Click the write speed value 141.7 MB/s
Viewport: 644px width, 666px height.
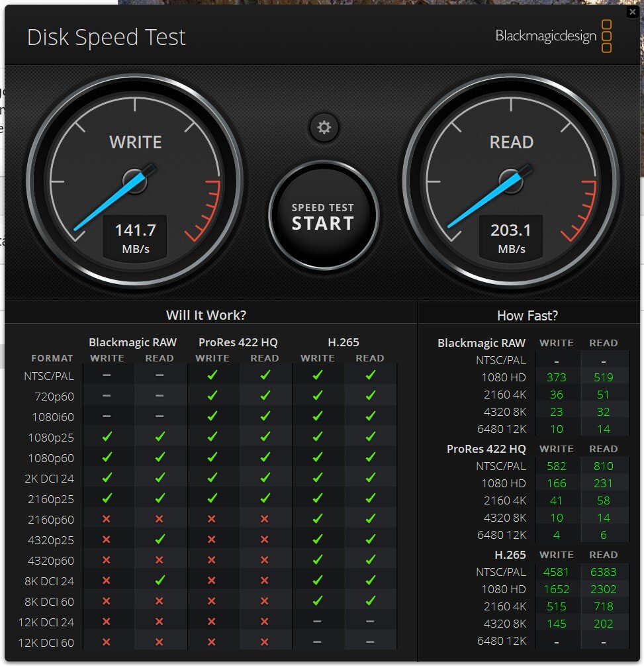[136, 238]
